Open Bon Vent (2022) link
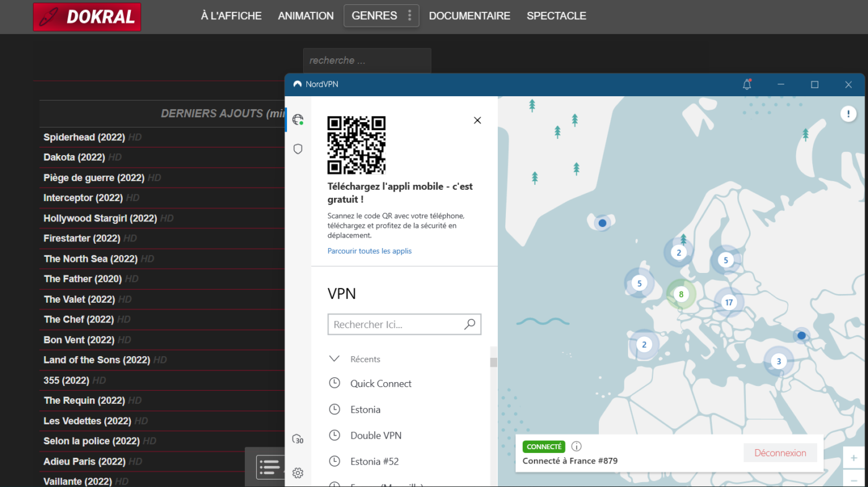Viewport: 868px width, 487px height. coord(79,340)
